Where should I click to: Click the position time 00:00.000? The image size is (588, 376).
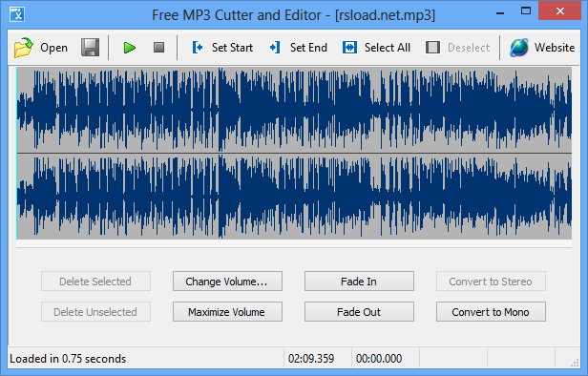click(x=379, y=359)
